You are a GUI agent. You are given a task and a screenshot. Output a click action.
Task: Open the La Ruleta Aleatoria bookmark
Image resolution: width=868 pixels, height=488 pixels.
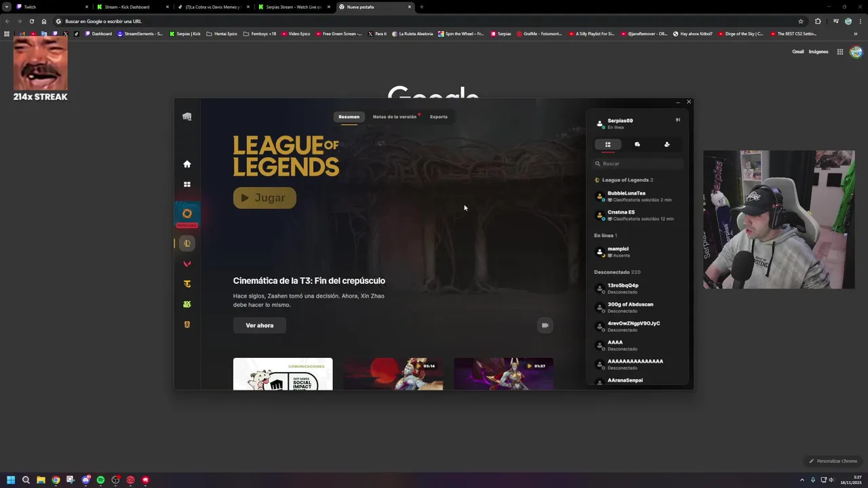click(412, 33)
